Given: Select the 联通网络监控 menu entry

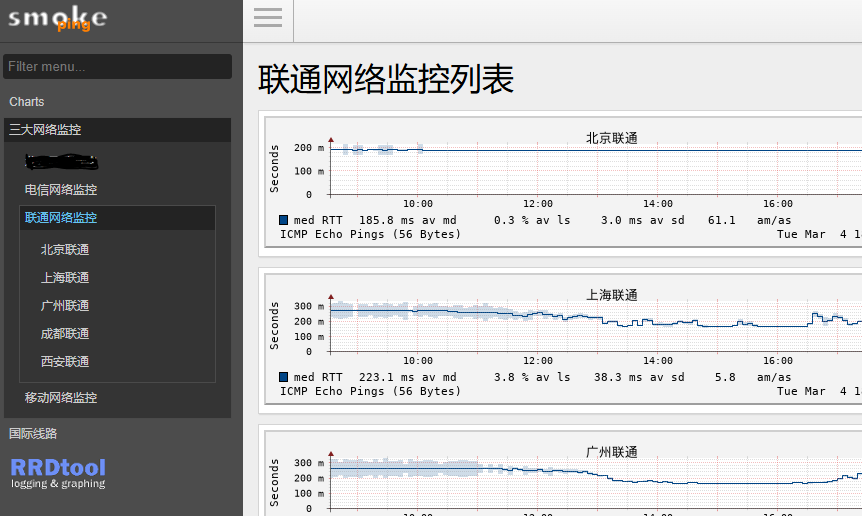Looking at the screenshot, I should coord(61,218).
